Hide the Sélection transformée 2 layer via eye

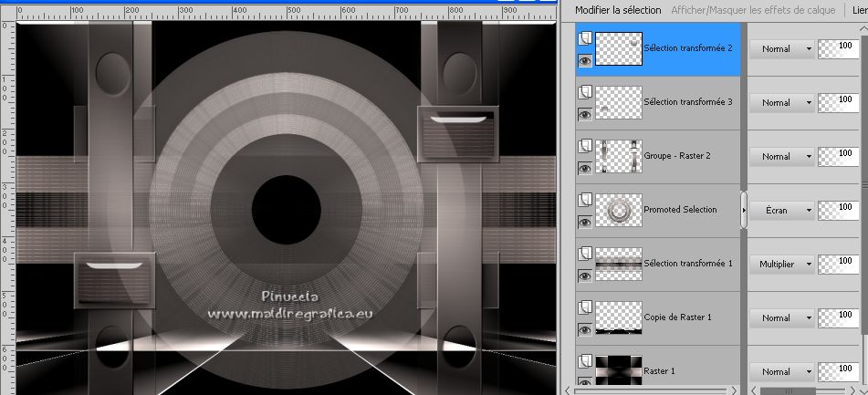tap(585, 61)
